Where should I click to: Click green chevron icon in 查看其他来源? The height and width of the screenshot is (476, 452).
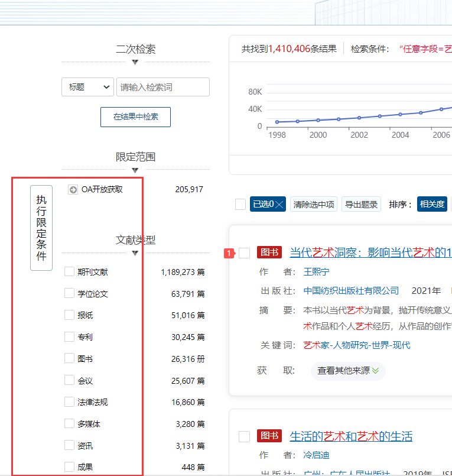tap(376, 371)
